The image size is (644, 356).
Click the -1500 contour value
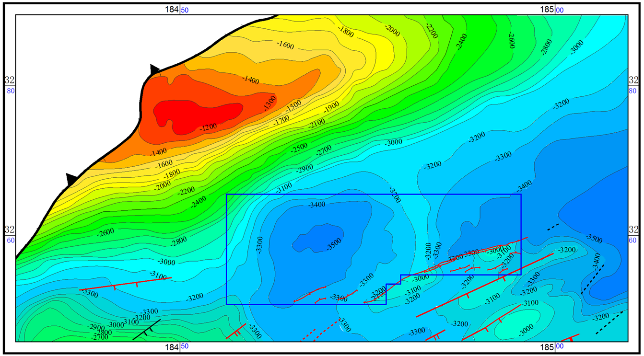coord(292,106)
